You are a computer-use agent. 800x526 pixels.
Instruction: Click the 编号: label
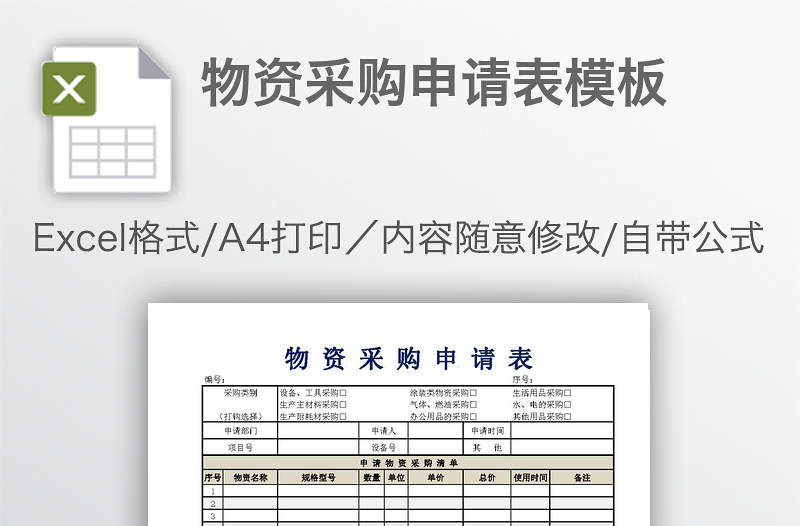coord(215,380)
